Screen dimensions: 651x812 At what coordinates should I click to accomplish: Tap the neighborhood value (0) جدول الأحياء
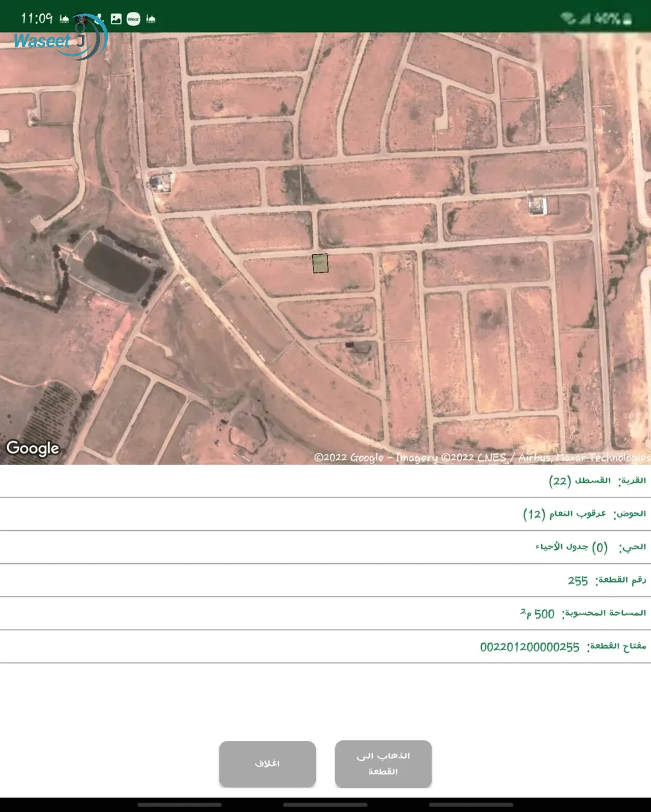pyautogui.click(x=571, y=547)
